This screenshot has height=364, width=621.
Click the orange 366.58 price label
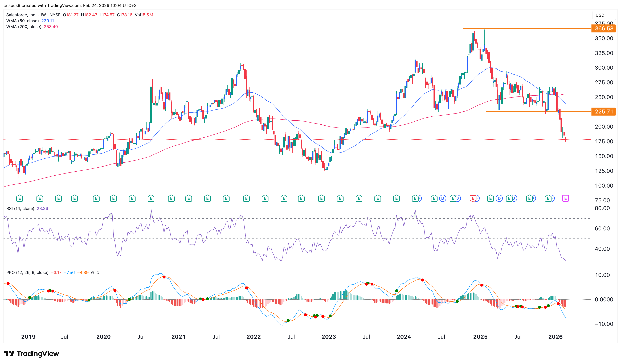click(604, 29)
